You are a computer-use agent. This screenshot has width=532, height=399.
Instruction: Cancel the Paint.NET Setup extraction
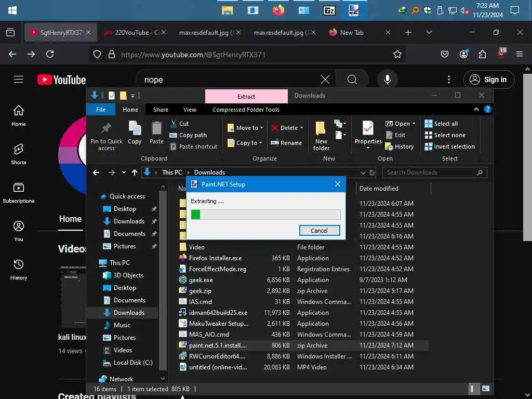coord(320,230)
